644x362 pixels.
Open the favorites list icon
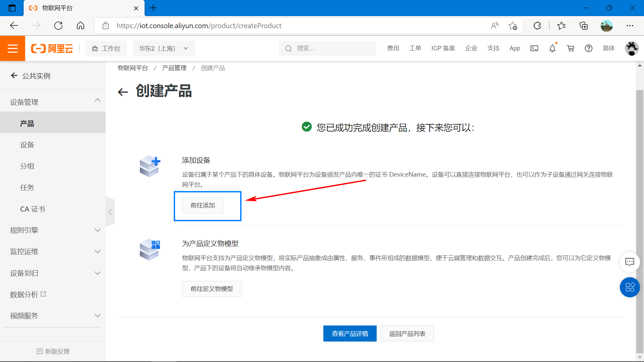561,26
